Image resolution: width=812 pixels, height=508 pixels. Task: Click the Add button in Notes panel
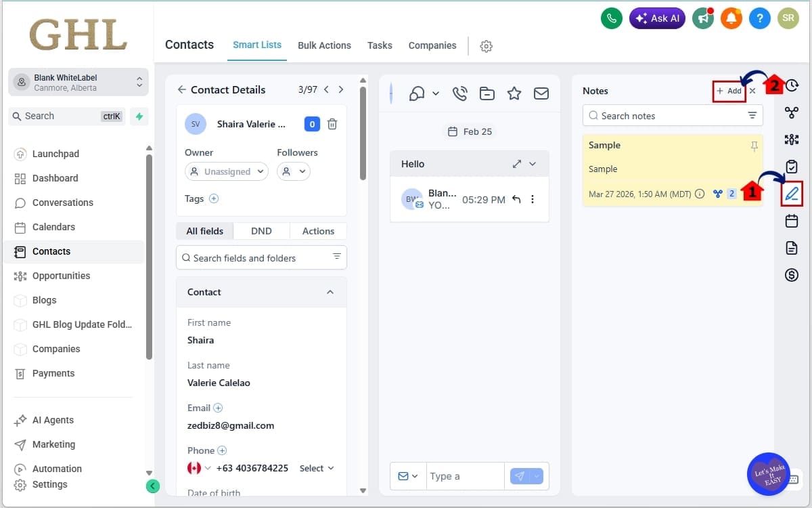[728, 90]
